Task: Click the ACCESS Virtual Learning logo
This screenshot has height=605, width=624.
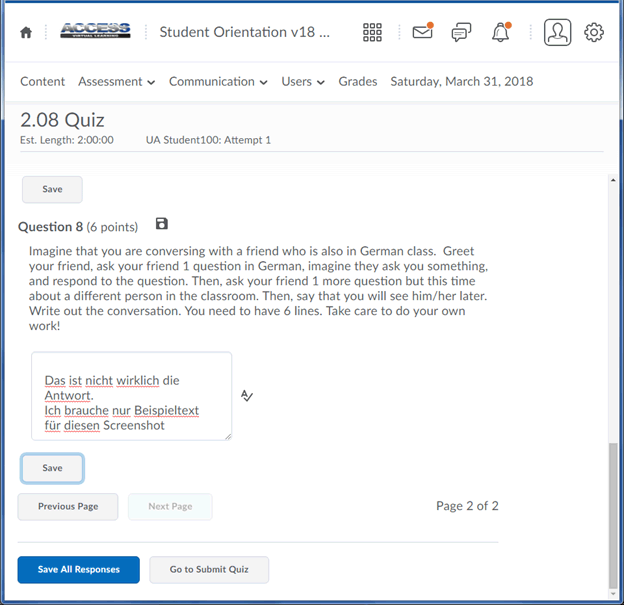Action: (x=95, y=32)
